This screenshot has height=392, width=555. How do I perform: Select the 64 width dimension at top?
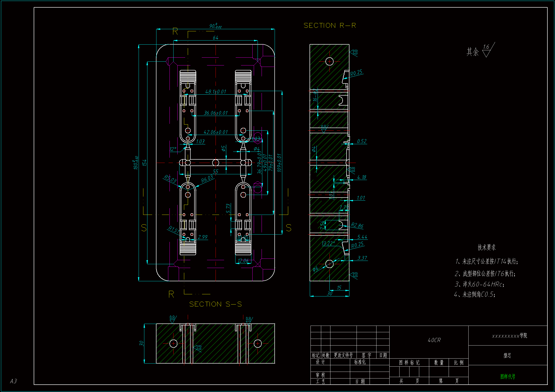(215, 38)
